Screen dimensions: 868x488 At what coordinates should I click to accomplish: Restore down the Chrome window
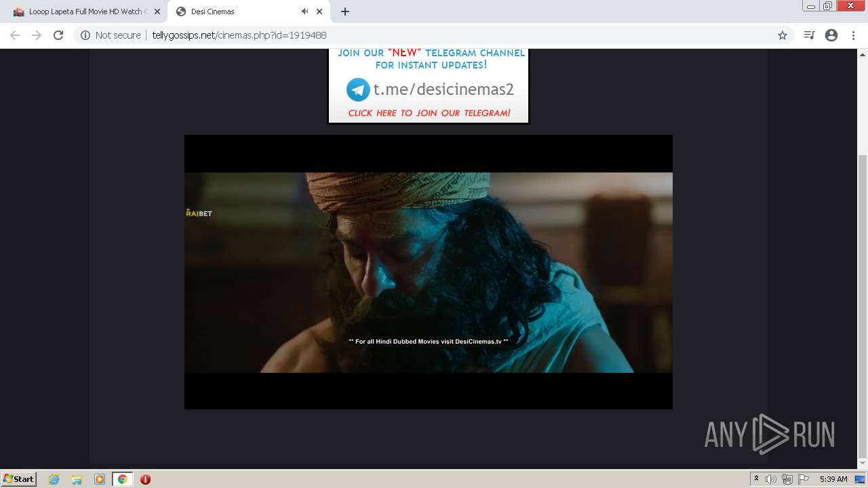tap(827, 6)
